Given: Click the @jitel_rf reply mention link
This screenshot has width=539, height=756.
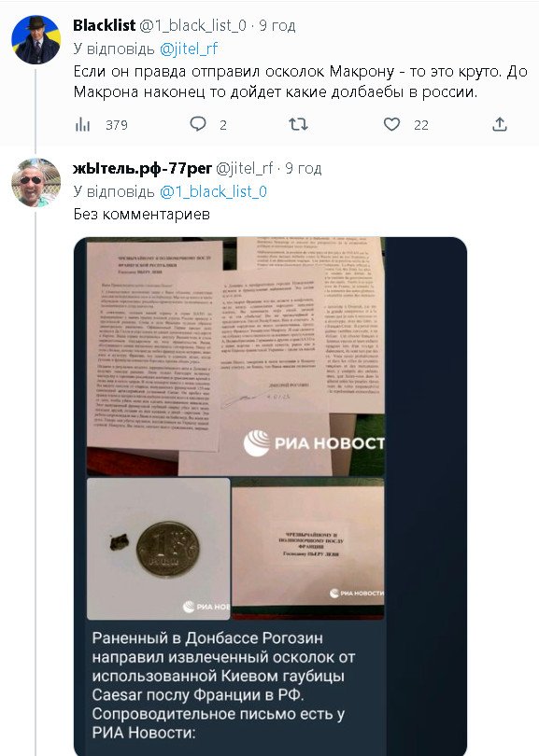Looking at the screenshot, I should click(x=189, y=49).
